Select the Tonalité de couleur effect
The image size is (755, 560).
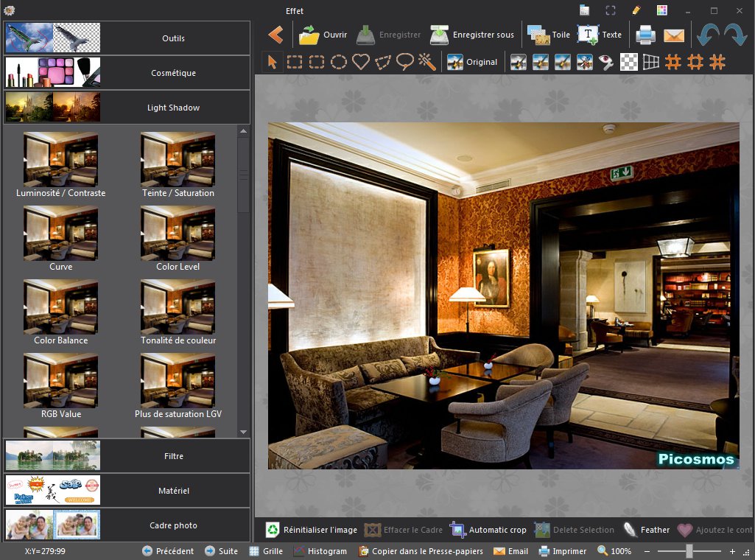coord(178,312)
